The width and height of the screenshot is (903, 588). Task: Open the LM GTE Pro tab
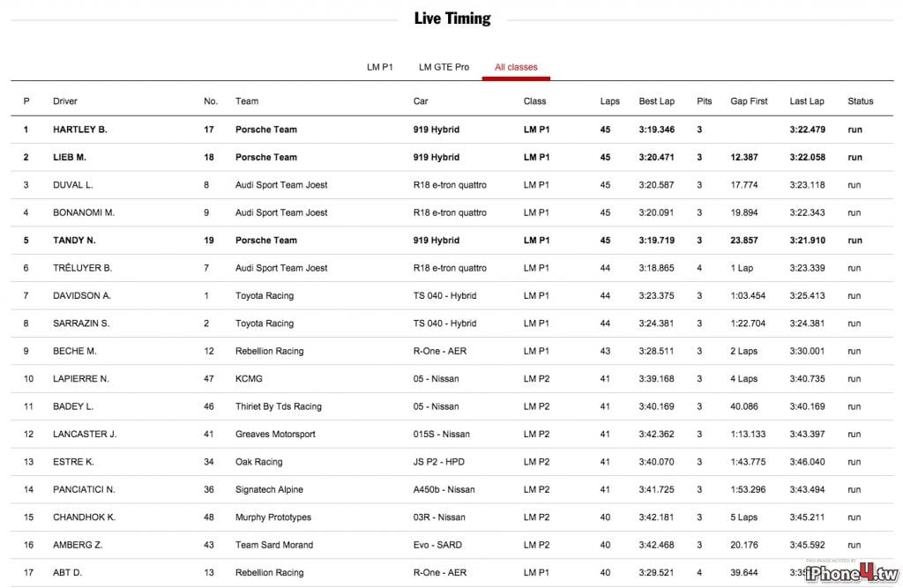click(444, 67)
